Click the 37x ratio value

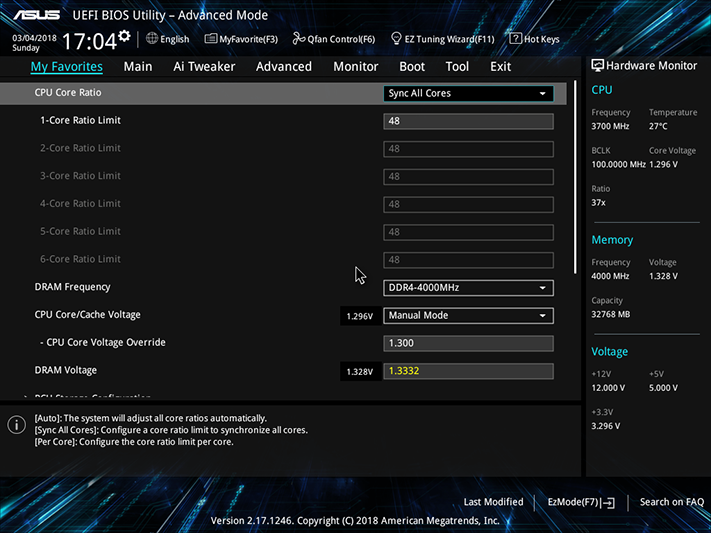tap(599, 203)
